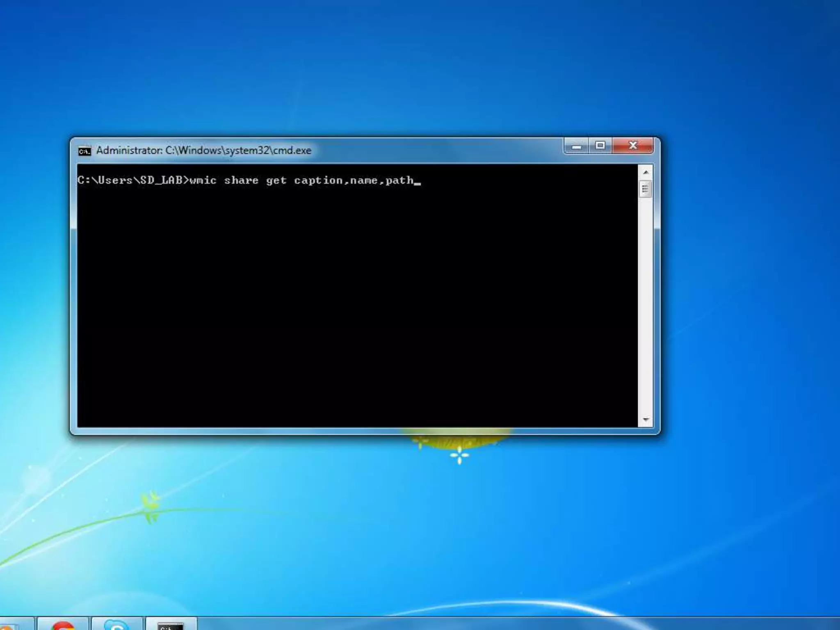Click the scrollbar down arrow in cmd window
This screenshot has height=630, width=840.
pyautogui.click(x=646, y=419)
